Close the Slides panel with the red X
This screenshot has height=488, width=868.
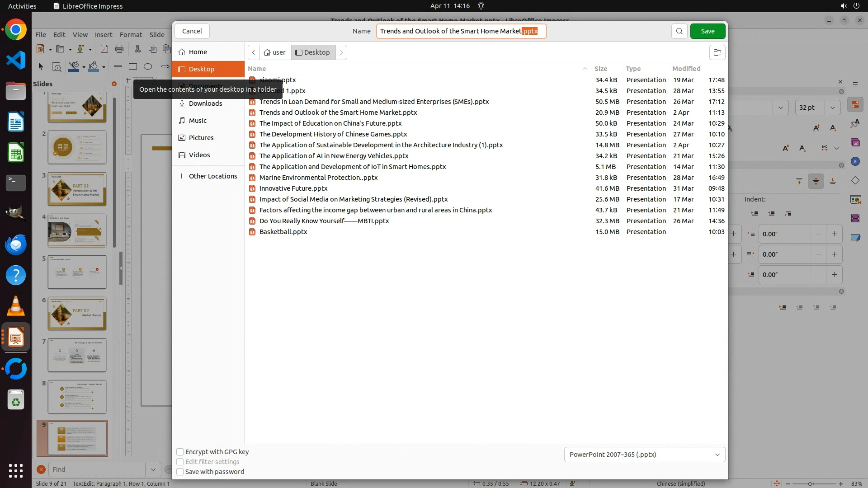pos(114,84)
